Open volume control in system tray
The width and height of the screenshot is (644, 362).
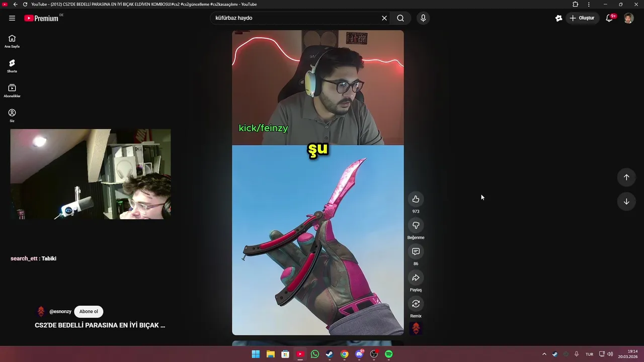click(x=610, y=354)
